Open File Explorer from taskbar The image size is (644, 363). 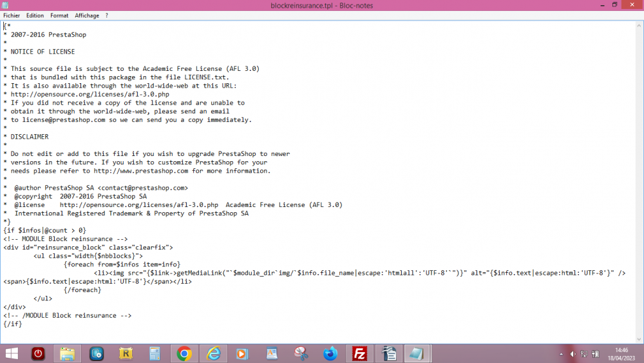coord(68,353)
